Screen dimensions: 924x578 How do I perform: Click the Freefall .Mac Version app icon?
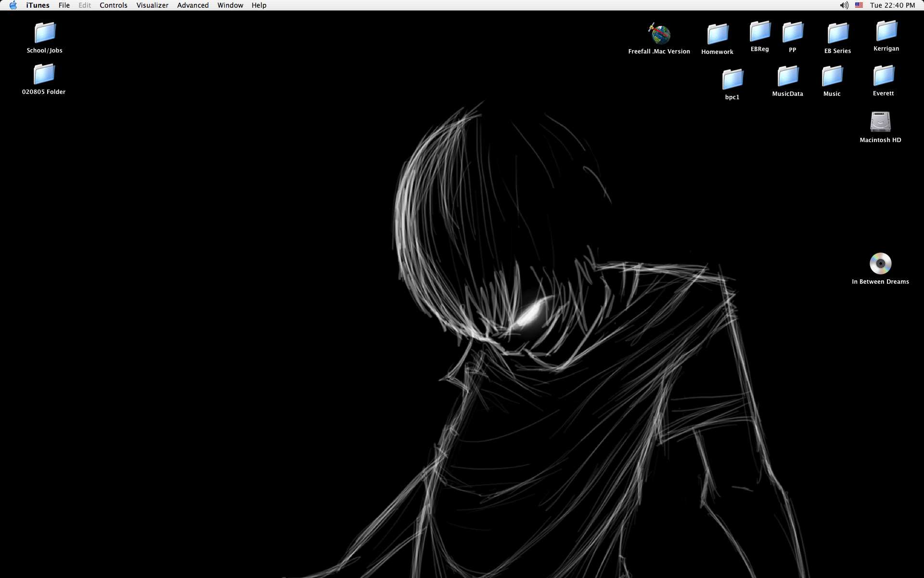[x=659, y=34]
